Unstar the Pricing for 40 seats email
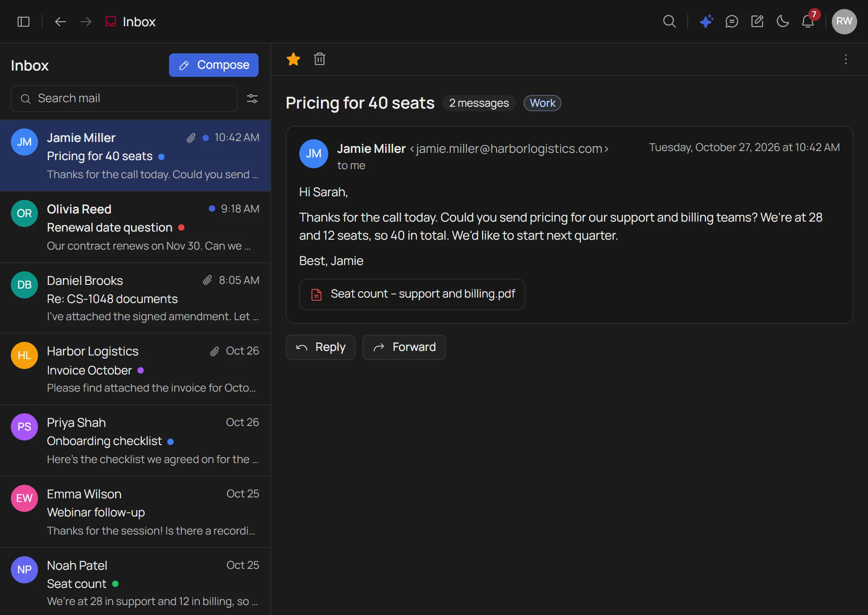Screen dimensions: 868x615 coord(293,59)
